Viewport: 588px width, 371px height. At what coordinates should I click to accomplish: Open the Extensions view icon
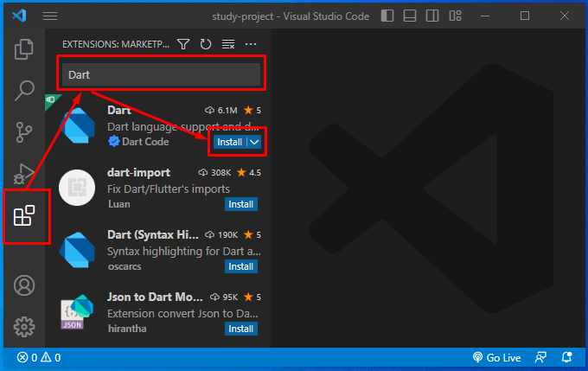(24, 215)
